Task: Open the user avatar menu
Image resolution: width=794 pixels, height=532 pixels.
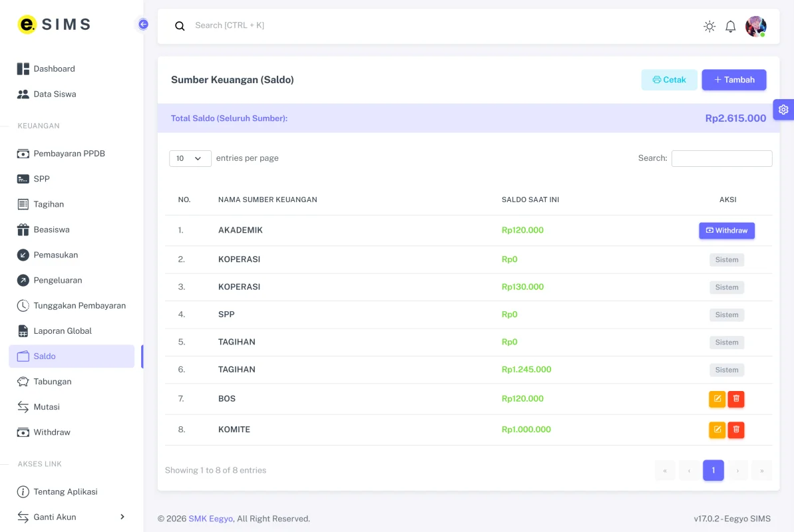Action: click(x=755, y=27)
